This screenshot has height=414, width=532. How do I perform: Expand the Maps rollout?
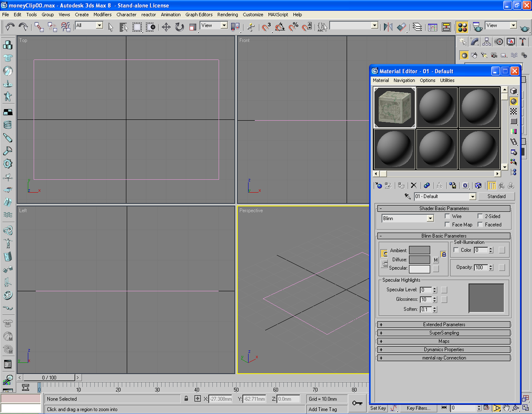point(444,341)
